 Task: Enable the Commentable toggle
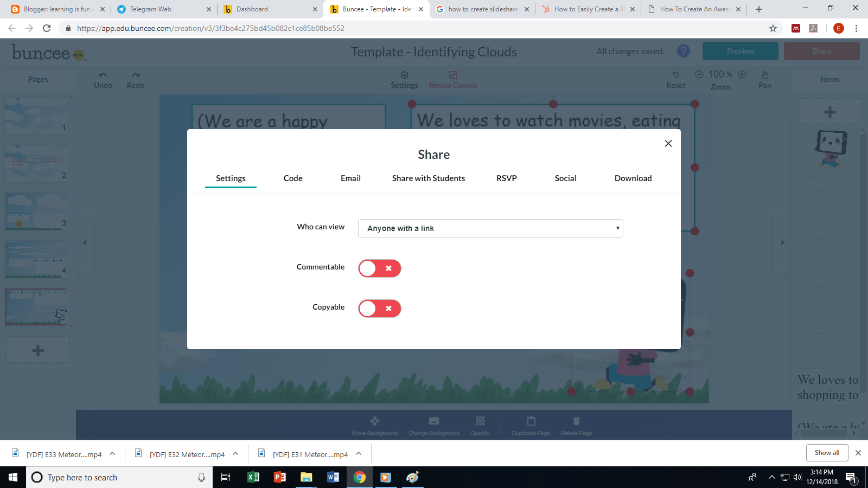tap(379, 268)
